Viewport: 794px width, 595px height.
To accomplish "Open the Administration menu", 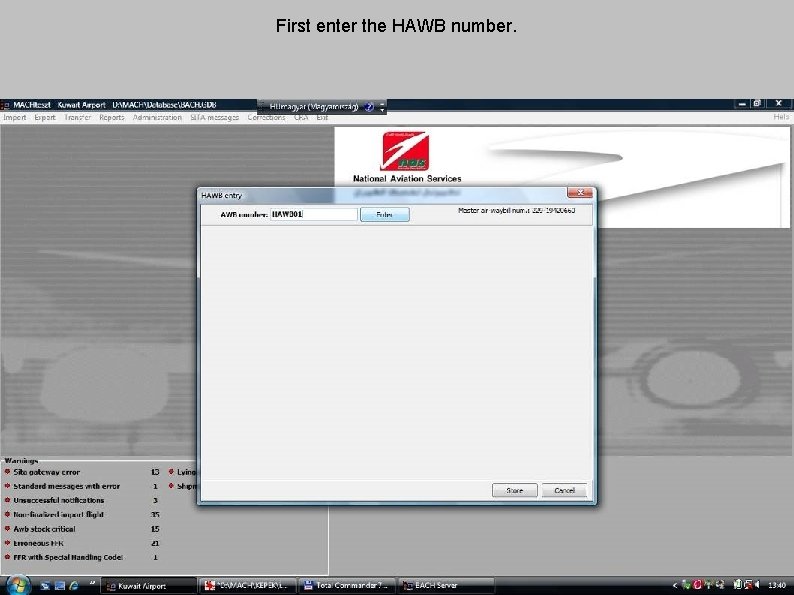I will (x=157, y=117).
